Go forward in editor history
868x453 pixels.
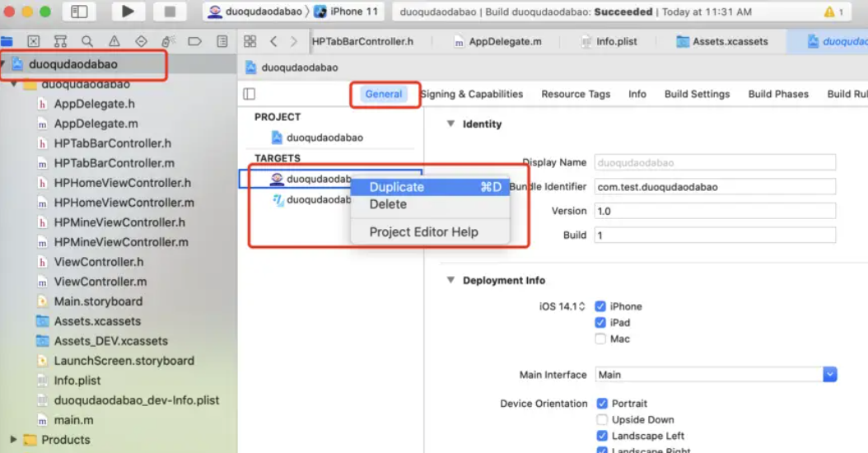point(294,41)
